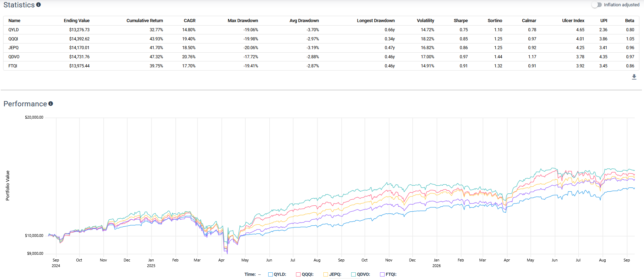Image resolution: width=644 pixels, height=279 pixels.
Task: Click the Jan 2026 x-axis label
Action: point(437,263)
